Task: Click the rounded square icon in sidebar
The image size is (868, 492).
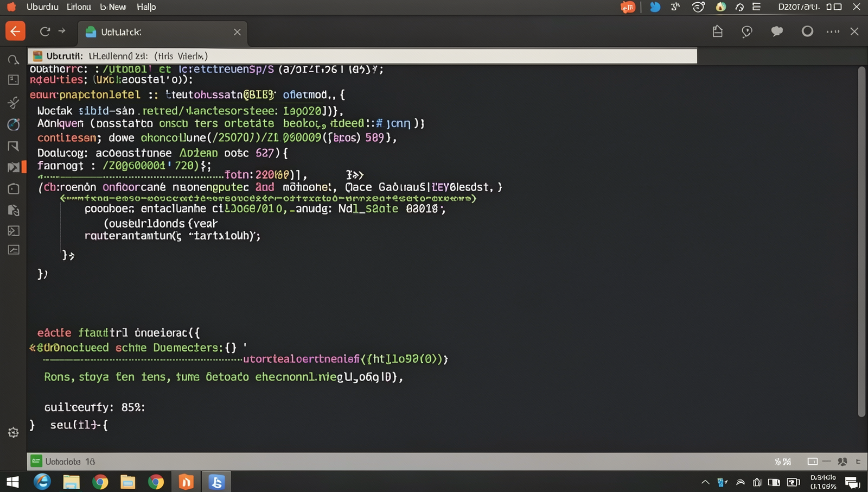Action: click(x=14, y=189)
